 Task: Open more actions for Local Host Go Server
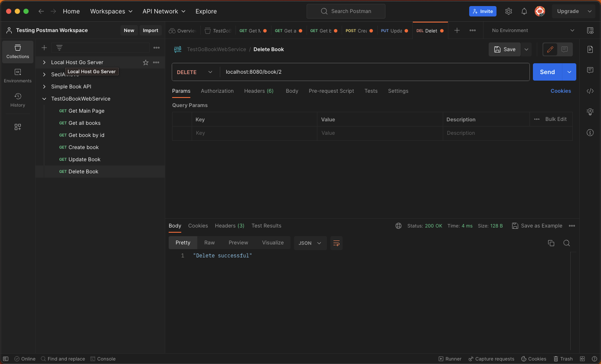156,62
